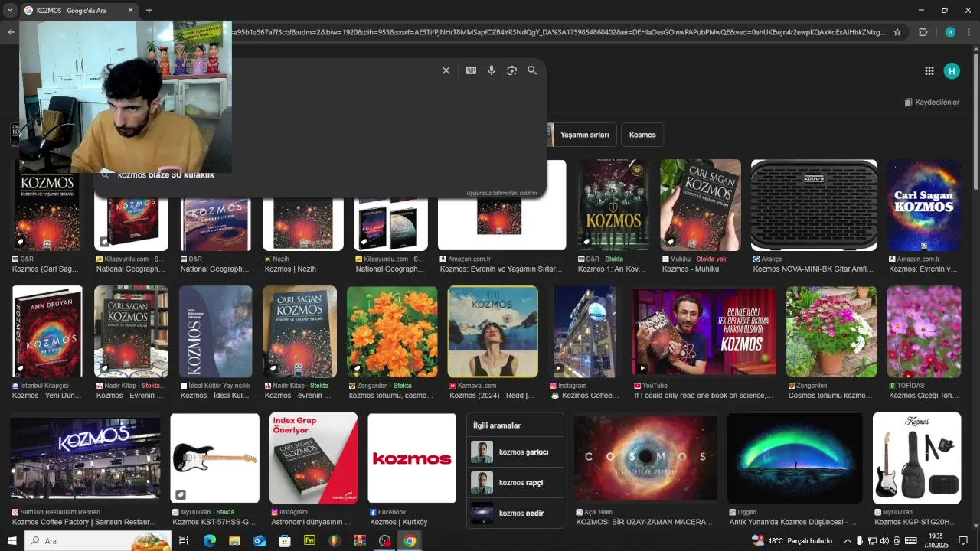Image resolution: width=980 pixels, height=551 pixels.
Task: Bookmark this page with the star icon
Action: [x=897, y=32]
